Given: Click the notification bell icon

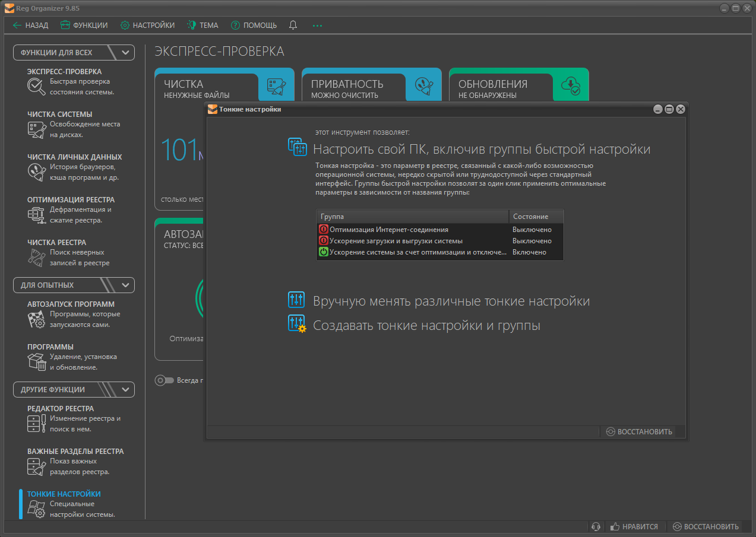Looking at the screenshot, I should tap(293, 26).
